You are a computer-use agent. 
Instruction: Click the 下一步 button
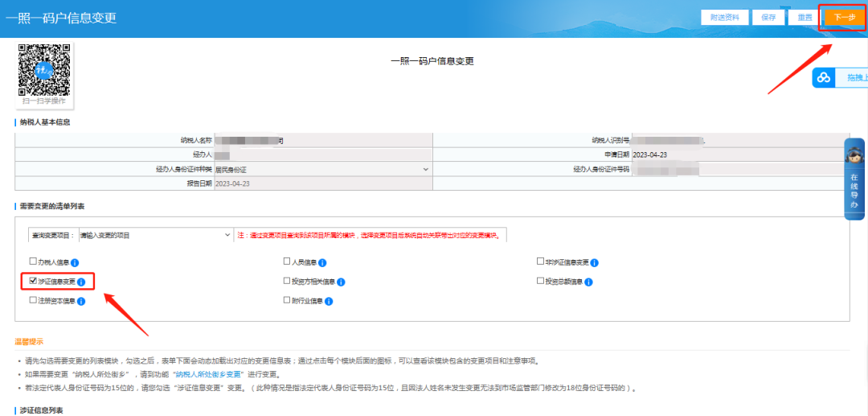click(x=843, y=18)
